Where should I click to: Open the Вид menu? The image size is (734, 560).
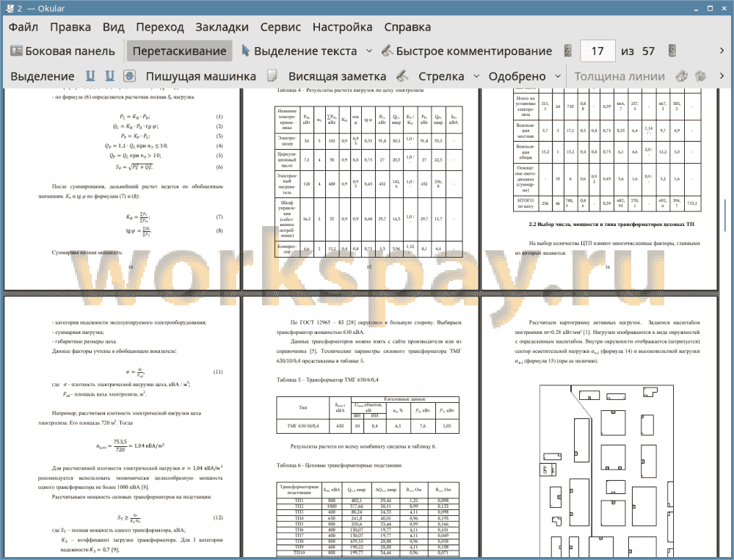point(113,26)
